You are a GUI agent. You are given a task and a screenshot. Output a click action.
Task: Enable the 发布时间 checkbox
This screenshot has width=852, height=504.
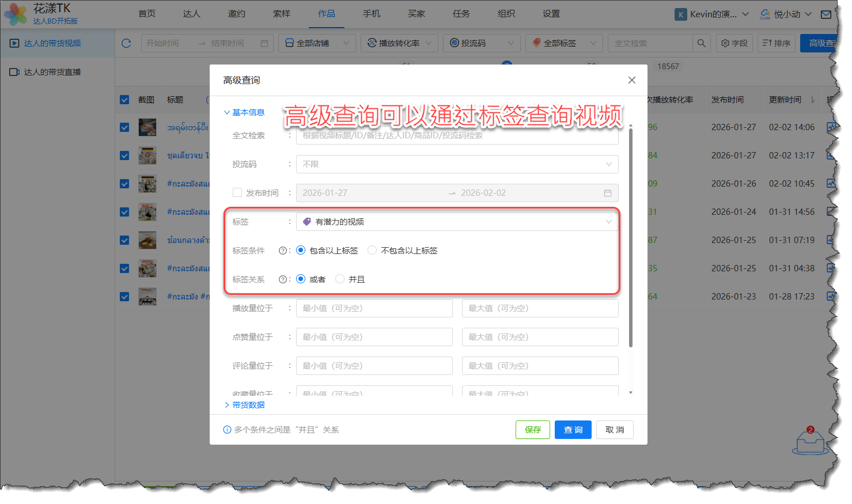237,193
